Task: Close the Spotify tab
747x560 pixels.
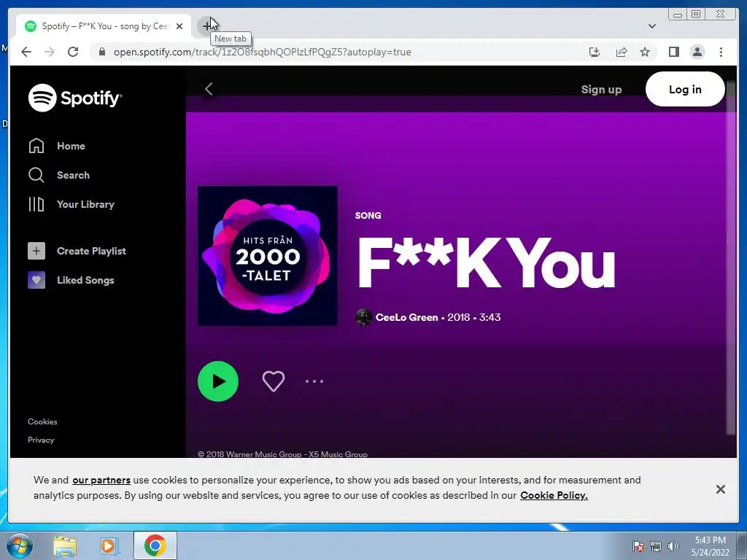Action: pos(179,26)
